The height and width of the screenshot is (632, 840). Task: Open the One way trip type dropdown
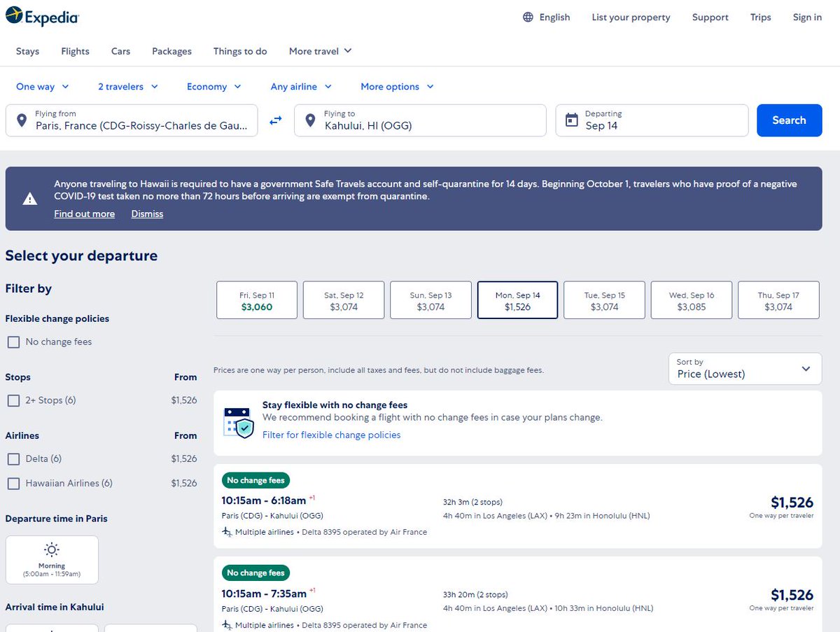[43, 87]
